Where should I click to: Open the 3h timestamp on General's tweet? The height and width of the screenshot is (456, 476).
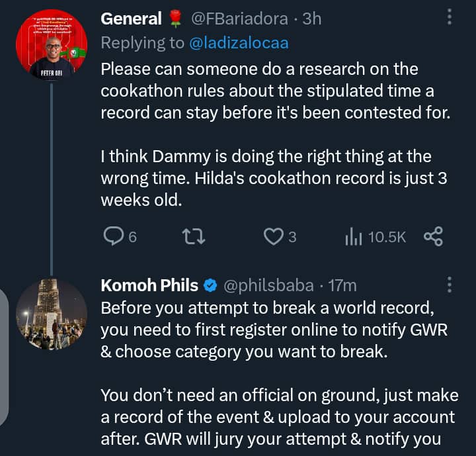point(311,19)
